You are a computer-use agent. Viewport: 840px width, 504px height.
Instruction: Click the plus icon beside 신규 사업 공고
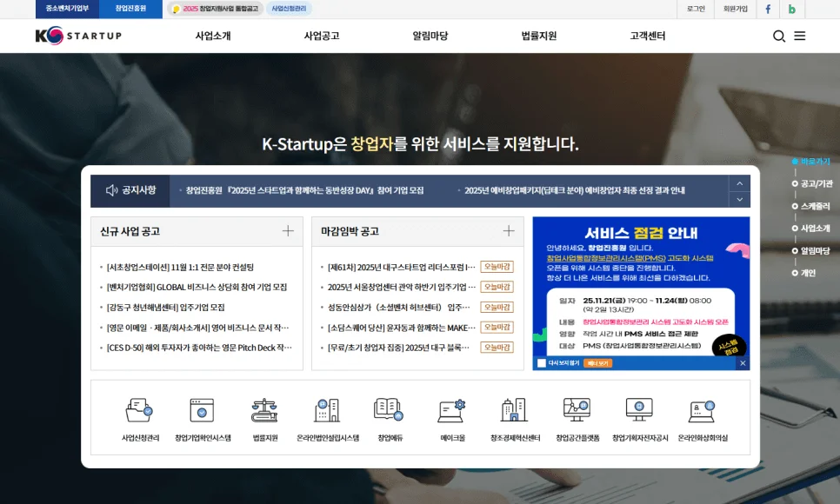coord(288,231)
